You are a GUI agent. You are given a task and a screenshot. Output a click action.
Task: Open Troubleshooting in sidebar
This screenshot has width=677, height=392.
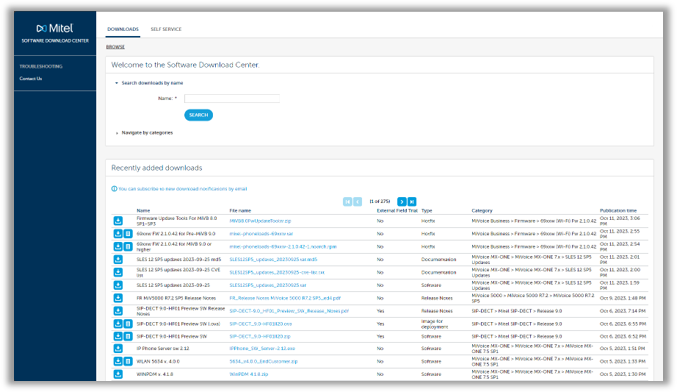[x=41, y=66]
